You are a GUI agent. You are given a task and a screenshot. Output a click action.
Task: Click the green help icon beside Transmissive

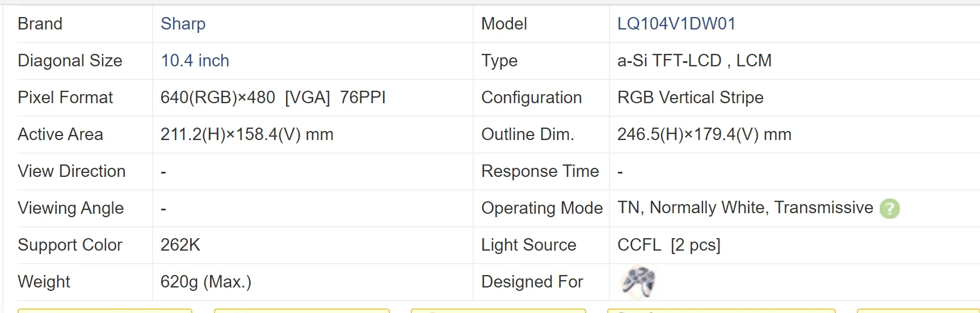click(889, 209)
